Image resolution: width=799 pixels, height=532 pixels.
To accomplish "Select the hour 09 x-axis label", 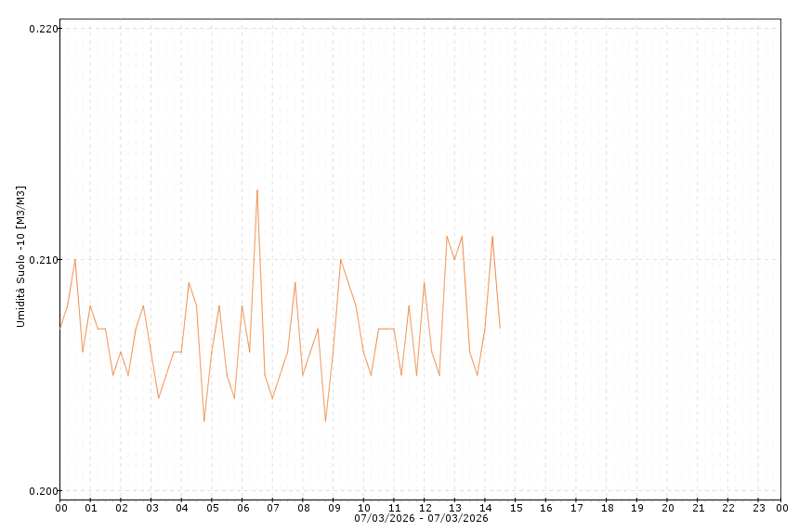I will click(x=334, y=508).
